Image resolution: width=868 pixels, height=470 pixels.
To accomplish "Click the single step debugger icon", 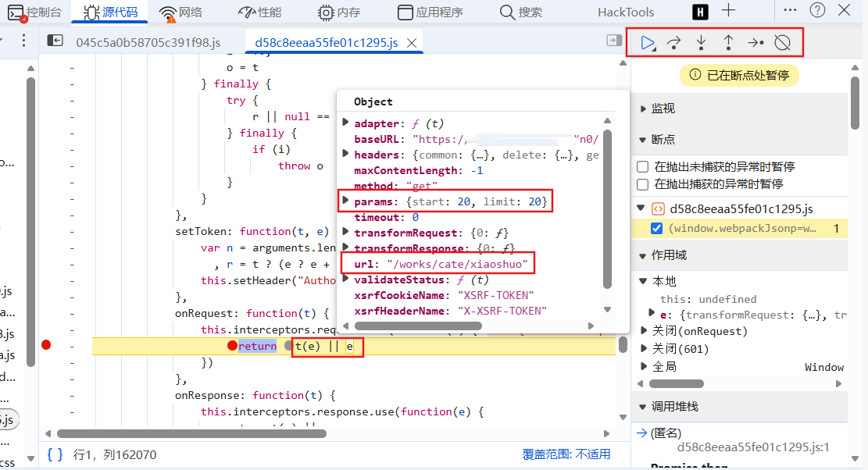I will click(x=755, y=43).
